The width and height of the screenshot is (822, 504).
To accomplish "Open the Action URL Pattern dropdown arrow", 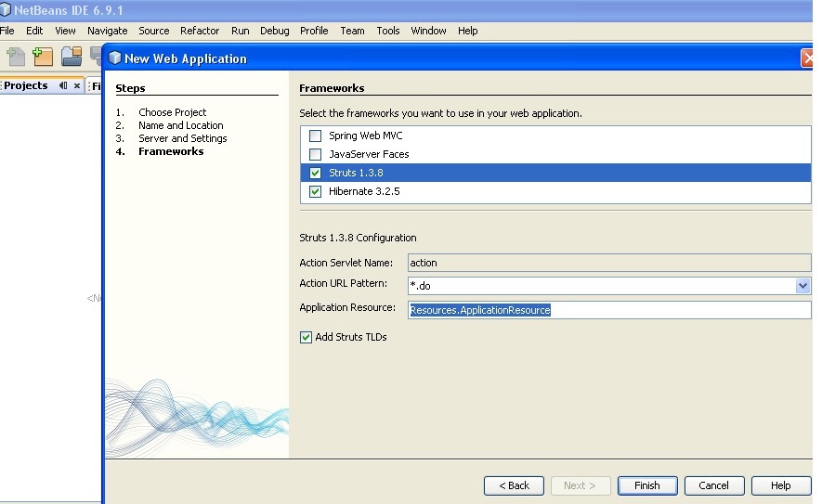I will pos(802,286).
